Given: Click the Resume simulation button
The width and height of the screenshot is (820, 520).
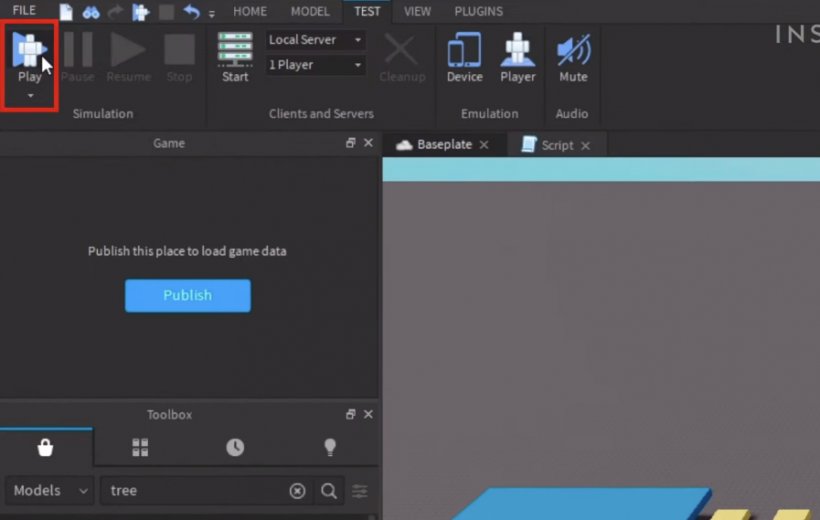Looking at the screenshot, I should click(129, 56).
